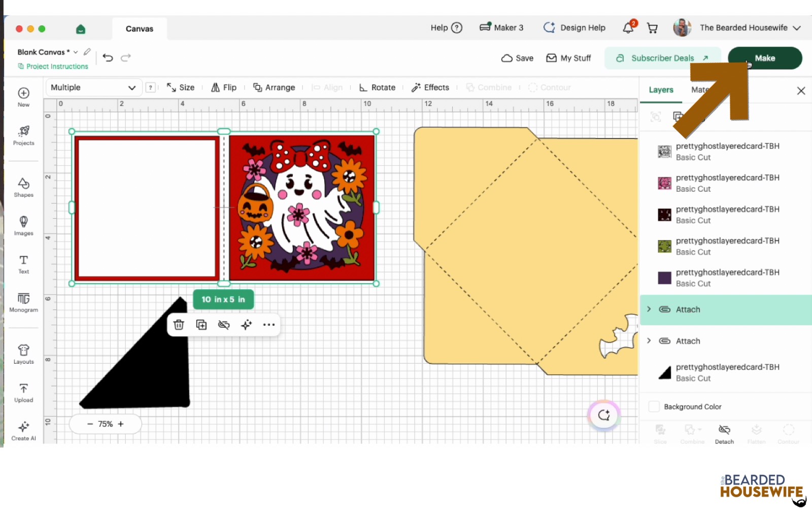Open the Rotate menu
This screenshot has height=516, width=812.
click(x=377, y=87)
